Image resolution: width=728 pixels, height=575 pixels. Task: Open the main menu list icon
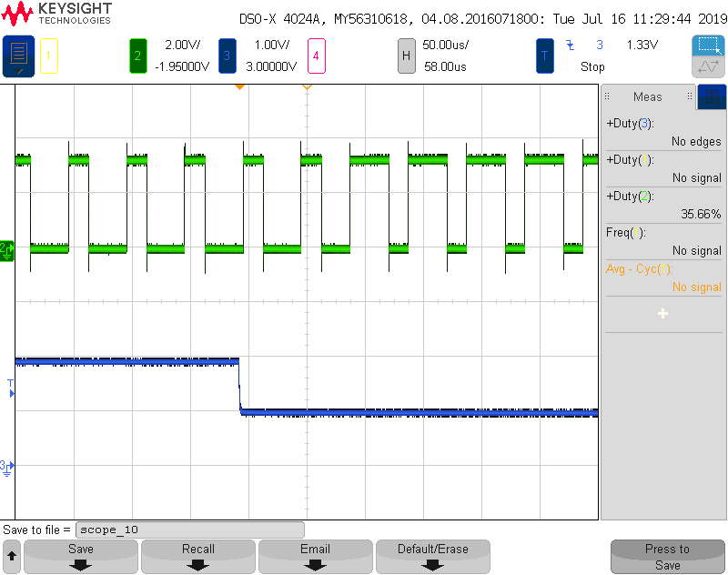tap(18, 55)
